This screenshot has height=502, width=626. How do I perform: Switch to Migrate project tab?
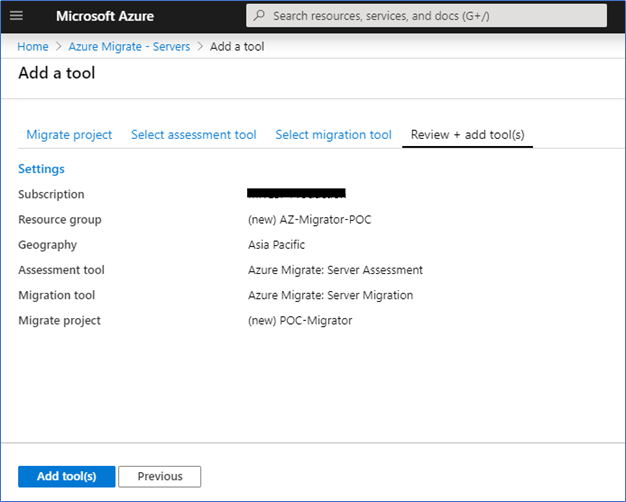(69, 135)
